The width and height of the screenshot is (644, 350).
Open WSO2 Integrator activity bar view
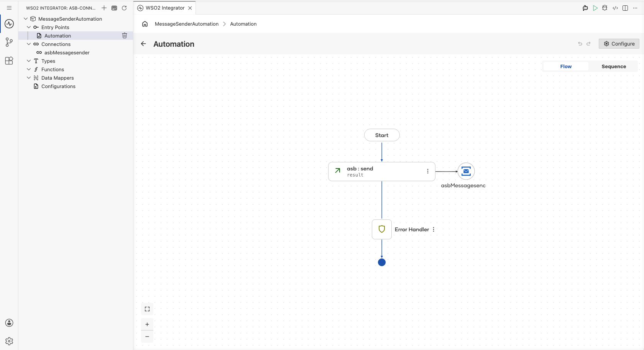(9, 24)
